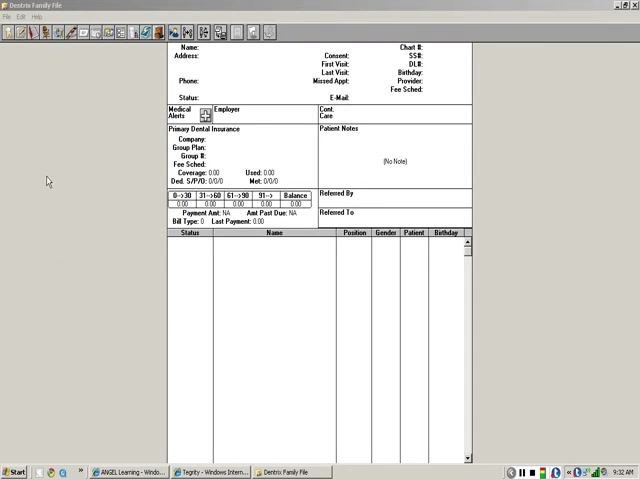Click the checklist-style toolbar icon
Viewport: 640px width, 480px height.
(121, 32)
